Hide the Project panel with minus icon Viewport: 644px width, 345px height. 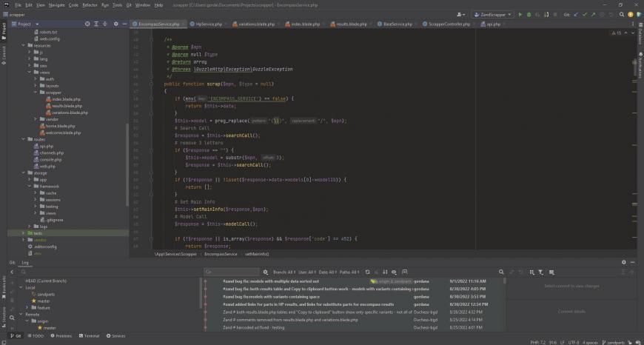coord(125,24)
